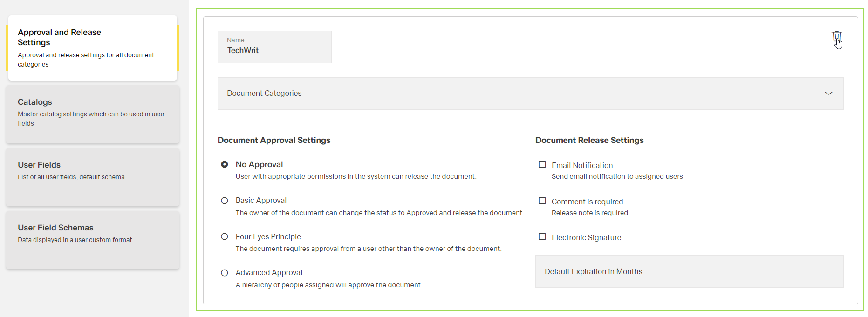Enable the Email Notification checkbox
This screenshot has width=868, height=317.
point(542,164)
